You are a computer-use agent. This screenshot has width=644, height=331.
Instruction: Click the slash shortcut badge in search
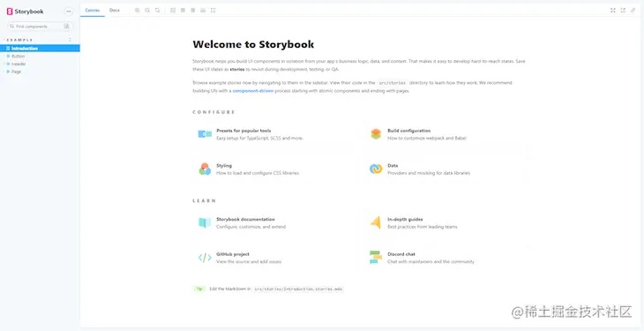[x=66, y=26]
